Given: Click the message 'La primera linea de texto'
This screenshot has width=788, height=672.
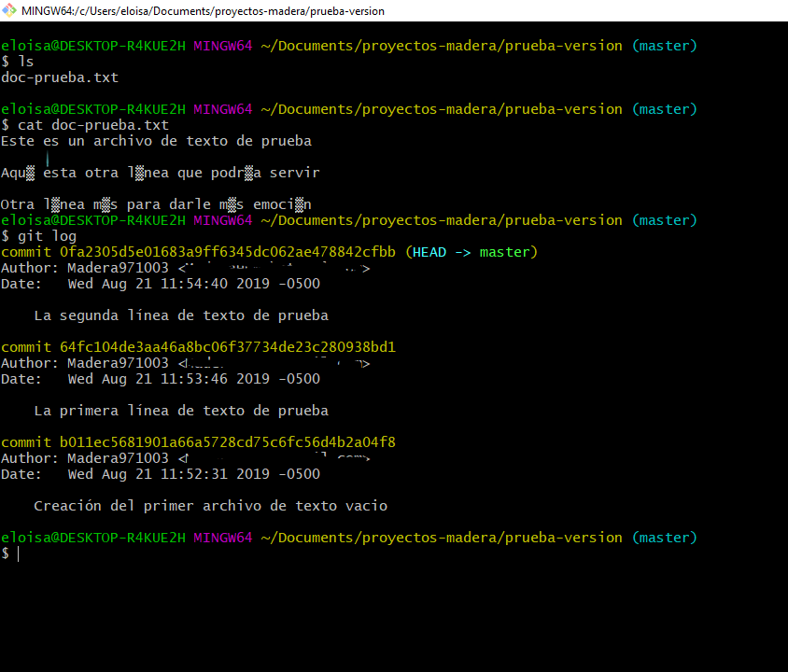Looking at the screenshot, I should 180,411.
